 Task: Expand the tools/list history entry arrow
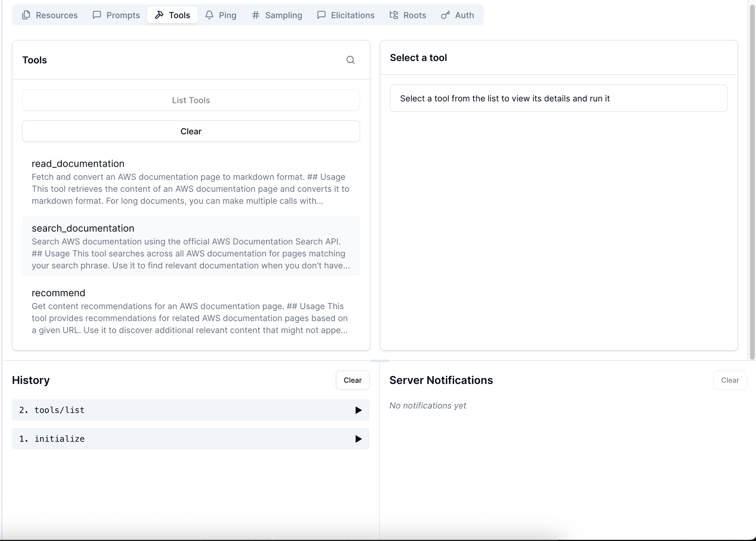(x=358, y=410)
